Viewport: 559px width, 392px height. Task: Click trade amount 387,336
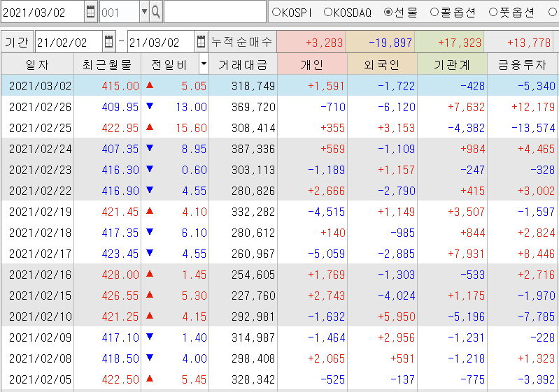point(253,149)
